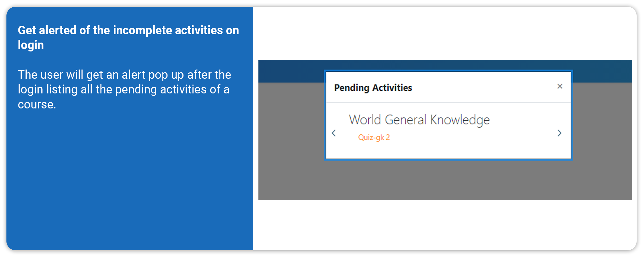Viewport: 644px width, 257px height.
Task: Close the Pending Activities popup
Action: pos(560,86)
